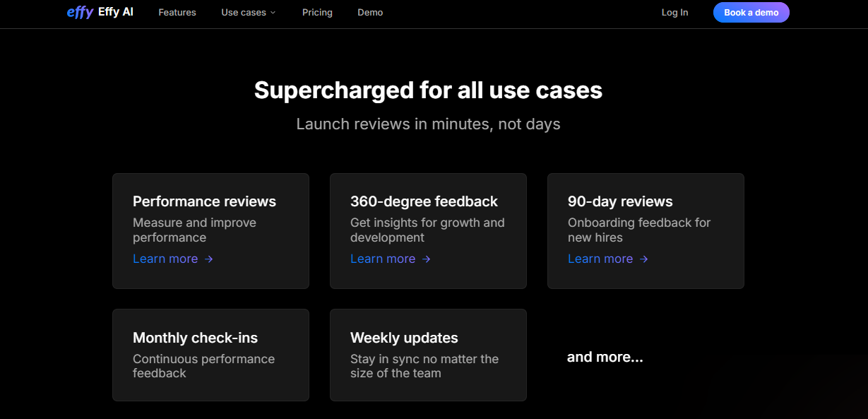The width and height of the screenshot is (868, 419).
Task: Click the 360-degree feedback card heading
Action: click(424, 201)
